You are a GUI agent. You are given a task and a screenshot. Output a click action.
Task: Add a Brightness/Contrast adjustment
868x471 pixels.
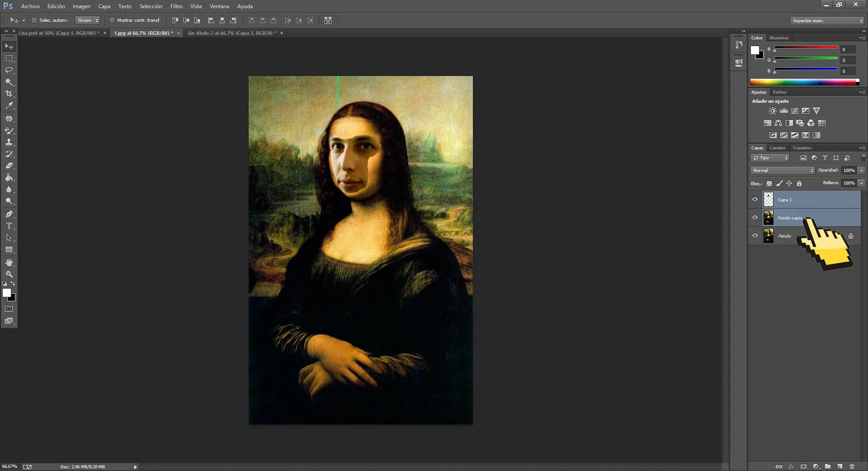coord(773,111)
